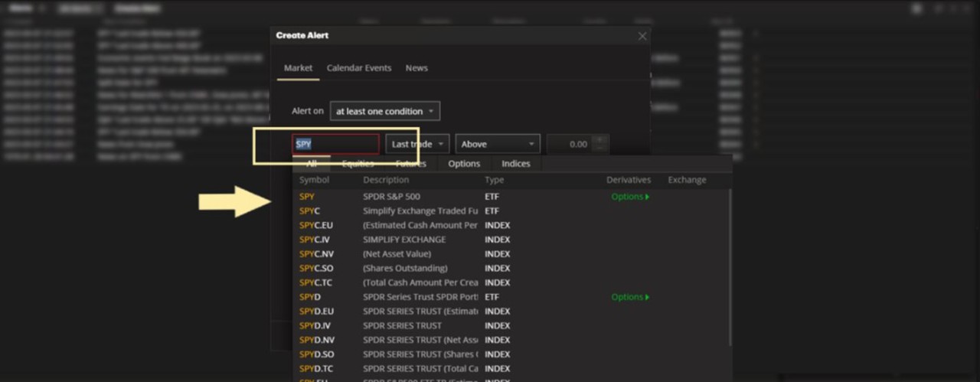Image resolution: width=980 pixels, height=382 pixels.
Task: Choose the SPYD symbol row
Action: (x=511, y=297)
